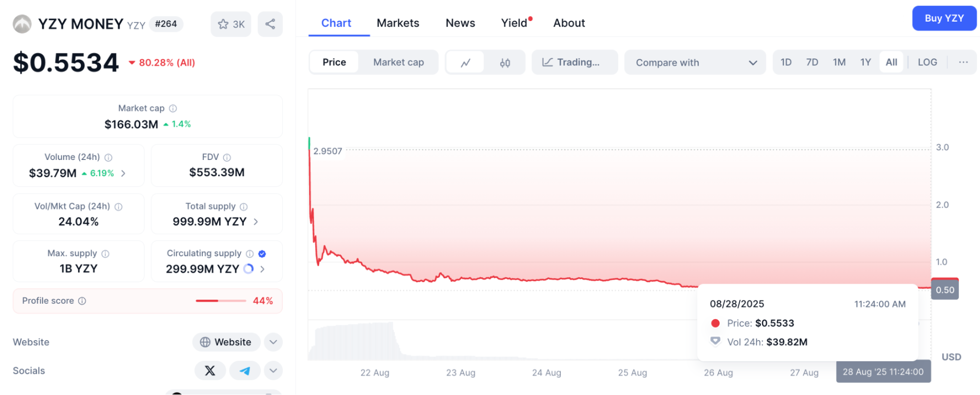The height and width of the screenshot is (395, 980).
Task: Toggle LOG scale on the chart
Action: point(927,62)
